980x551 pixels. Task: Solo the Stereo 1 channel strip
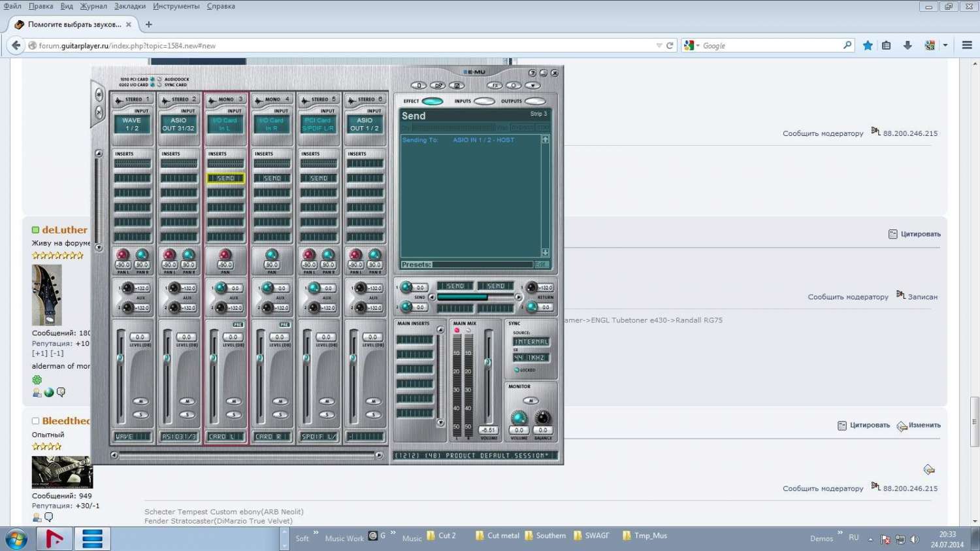[140, 414]
